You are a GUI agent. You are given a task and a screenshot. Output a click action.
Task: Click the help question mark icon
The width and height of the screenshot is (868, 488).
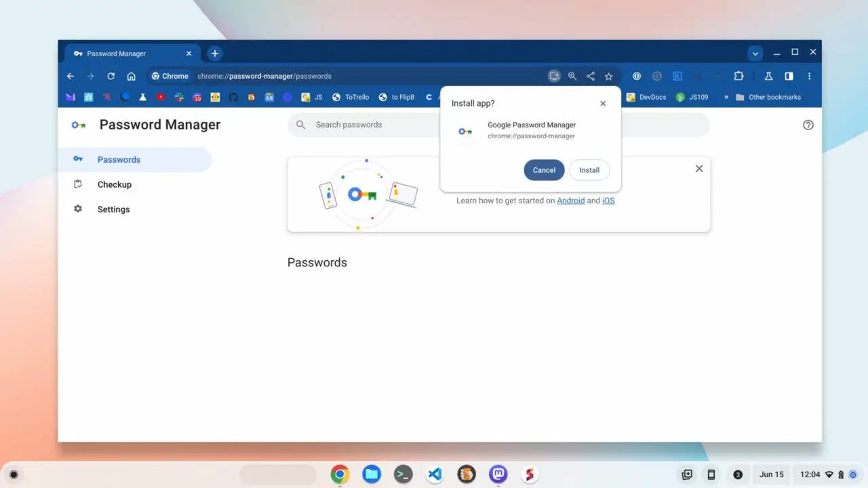(x=808, y=125)
